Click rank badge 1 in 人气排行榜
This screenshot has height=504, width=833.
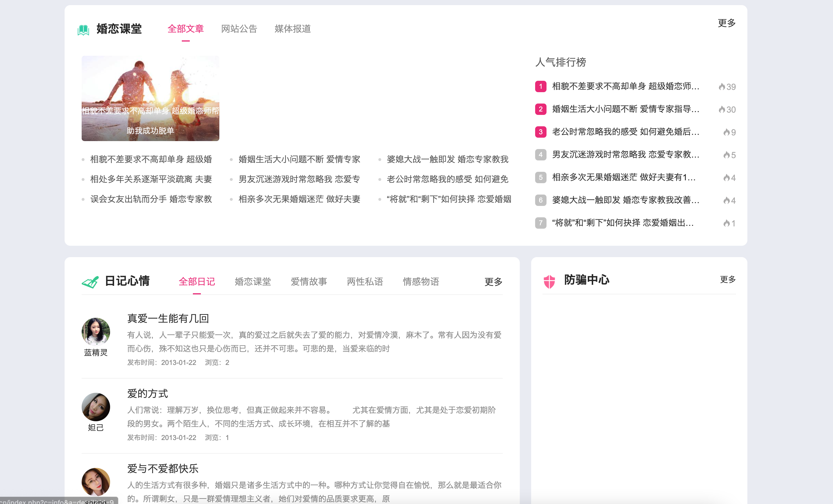click(541, 86)
